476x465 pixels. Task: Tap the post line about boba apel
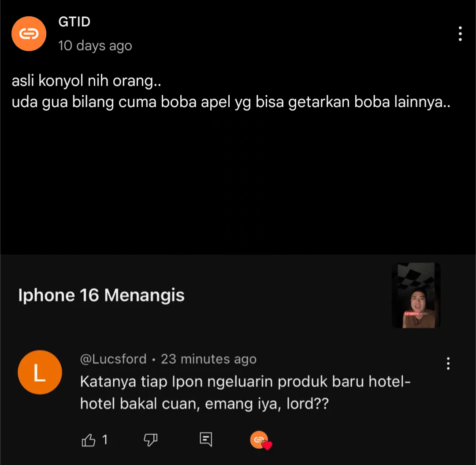pyautogui.click(x=231, y=102)
